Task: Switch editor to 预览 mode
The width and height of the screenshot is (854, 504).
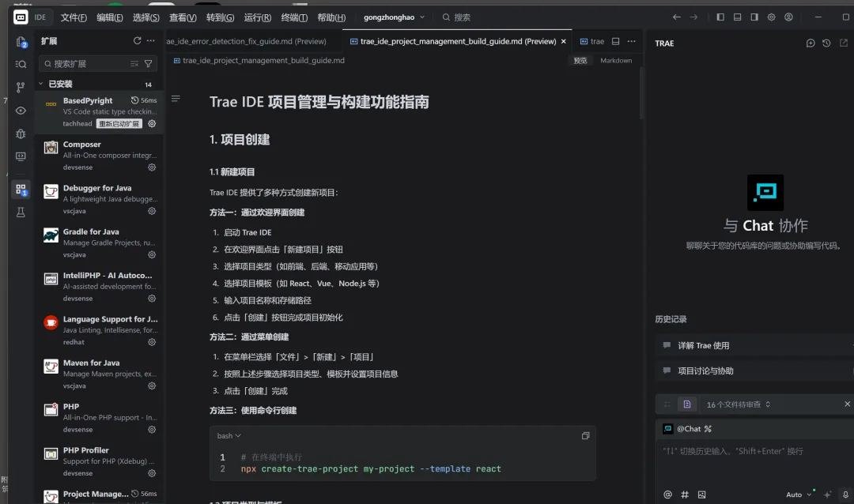Action: click(x=580, y=60)
